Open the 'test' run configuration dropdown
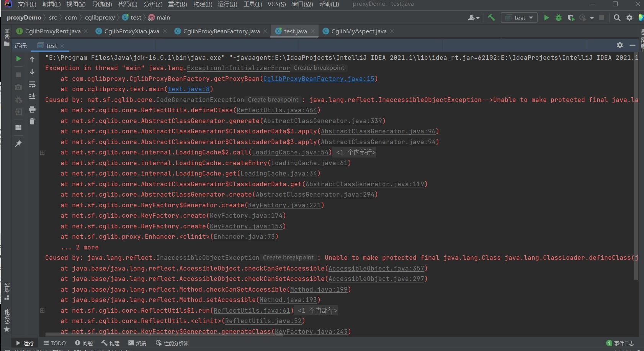 coord(519,18)
